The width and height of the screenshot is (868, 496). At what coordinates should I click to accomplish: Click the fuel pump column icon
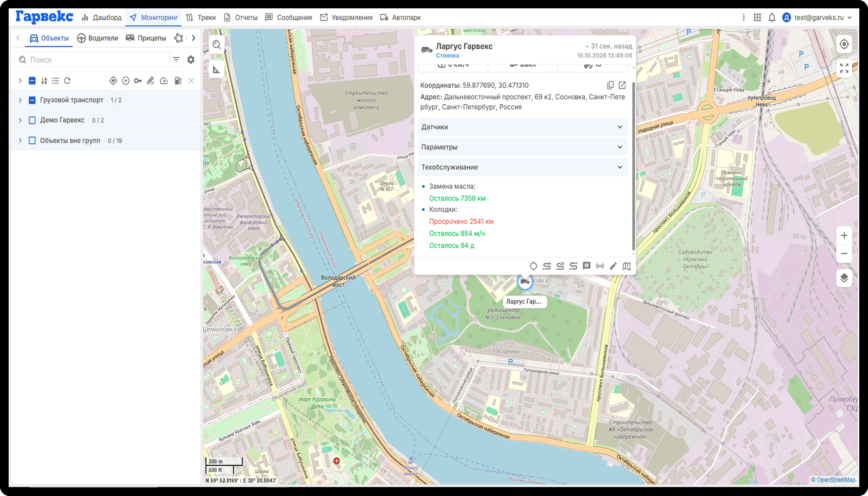click(x=178, y=81)
